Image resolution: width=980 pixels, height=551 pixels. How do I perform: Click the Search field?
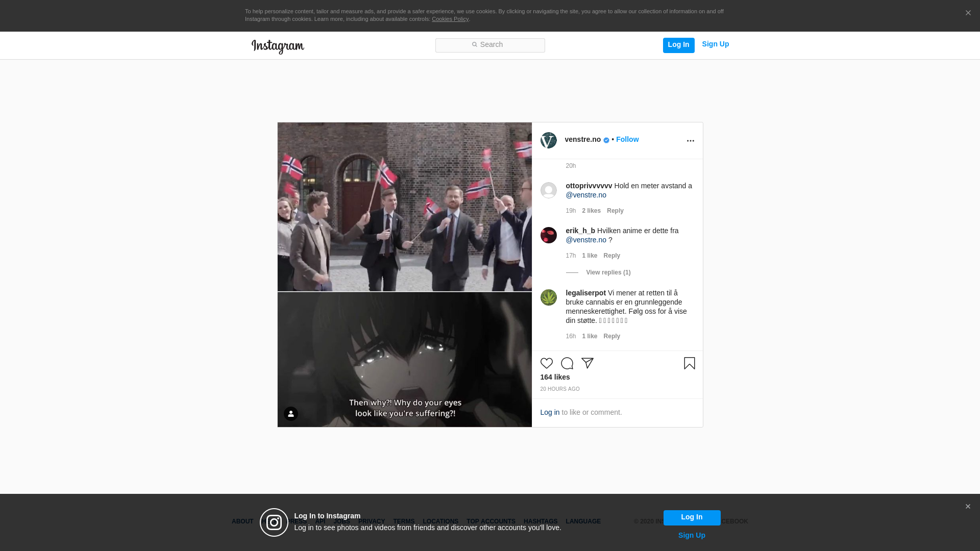pos(490,45)
